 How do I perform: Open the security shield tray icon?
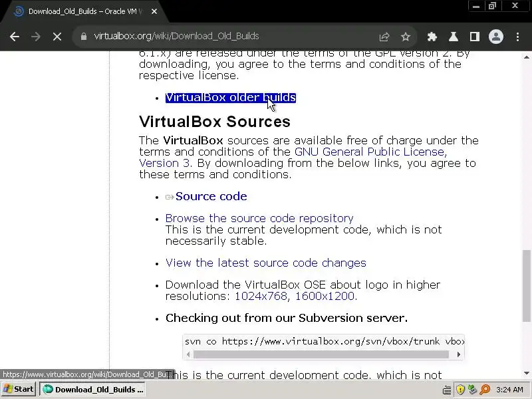(x=460, y=390)
